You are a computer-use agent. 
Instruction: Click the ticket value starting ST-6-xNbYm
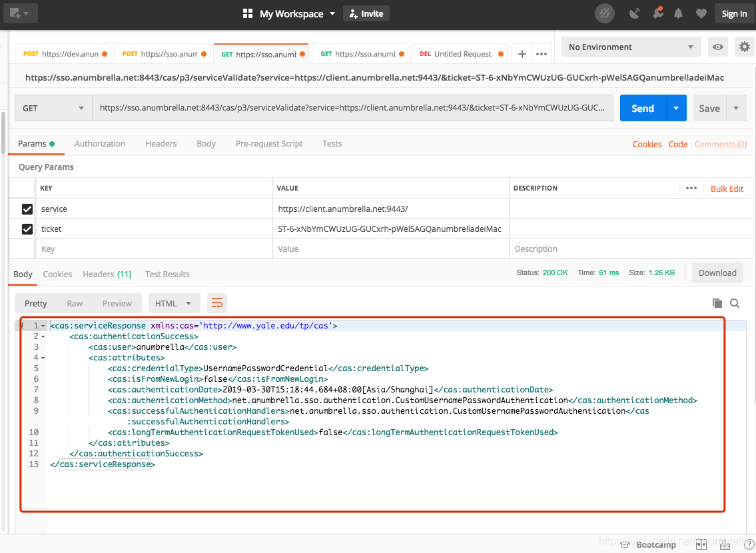(x=390, y=229)
